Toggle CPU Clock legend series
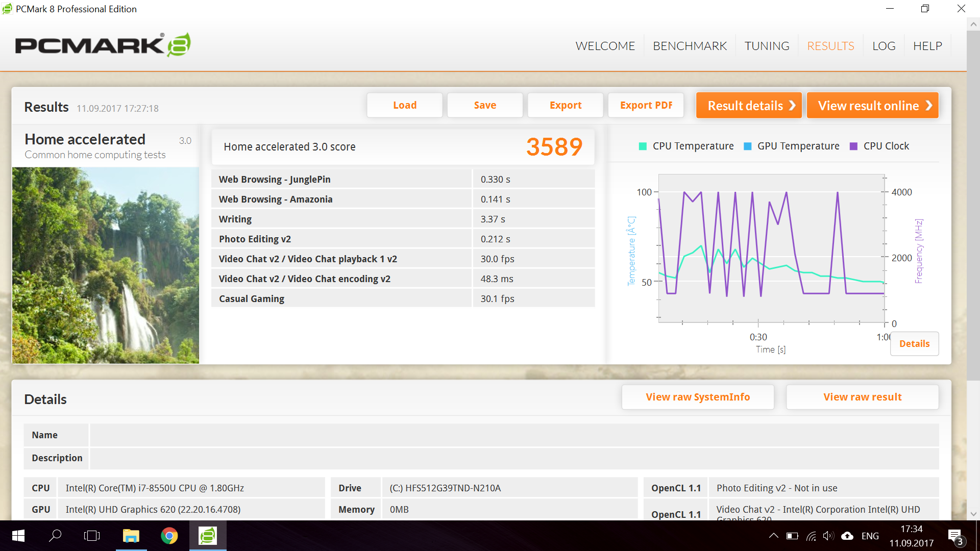The image size is (980, 551). pyautogui.click(x=879, y=146)
